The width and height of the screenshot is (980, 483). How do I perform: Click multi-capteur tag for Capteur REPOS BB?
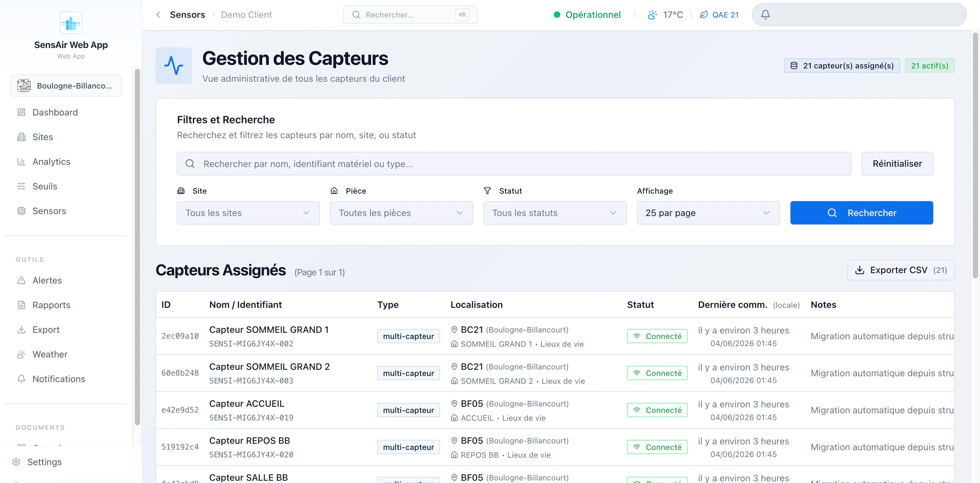(408, 447)
